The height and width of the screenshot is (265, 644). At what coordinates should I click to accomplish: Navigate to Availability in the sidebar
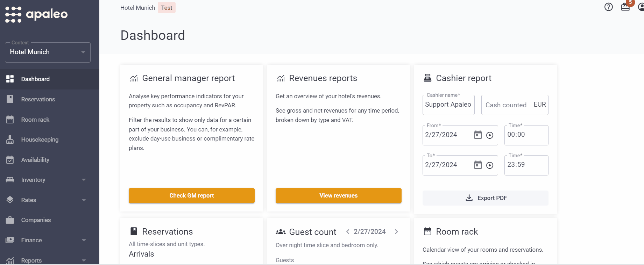(35, 160)
